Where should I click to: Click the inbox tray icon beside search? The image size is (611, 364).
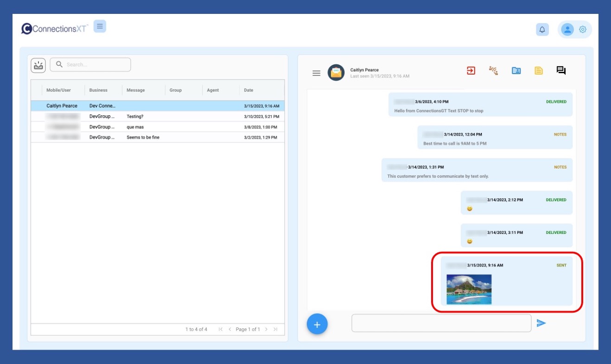38,65
